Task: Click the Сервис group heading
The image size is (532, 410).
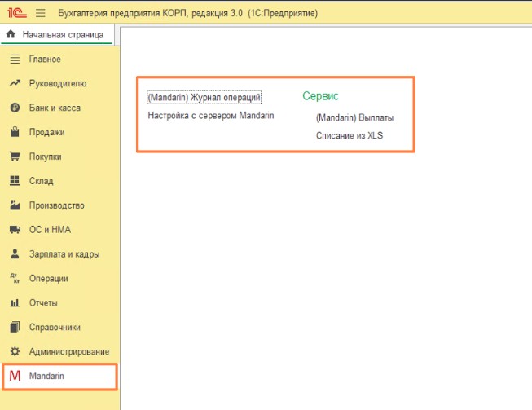Action: (320, 96)
